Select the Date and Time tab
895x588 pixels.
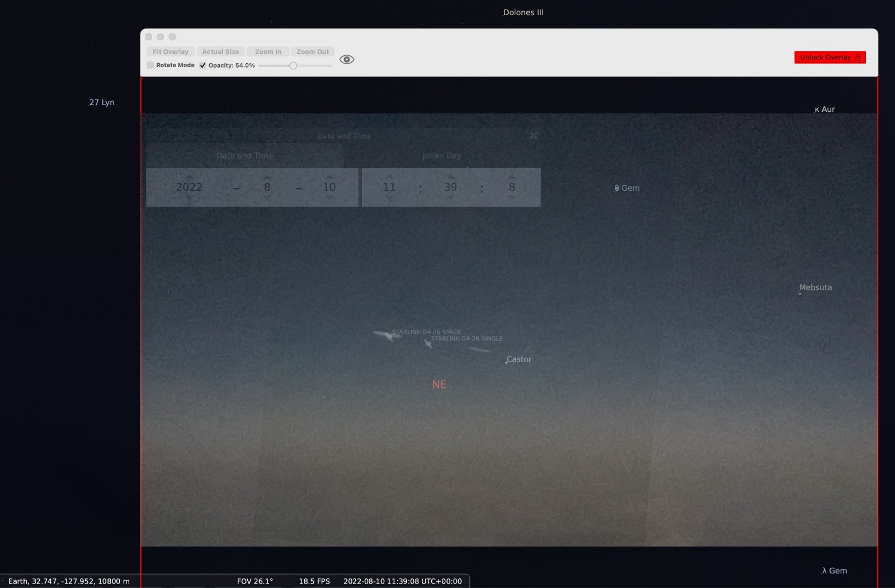click(244, 155)
